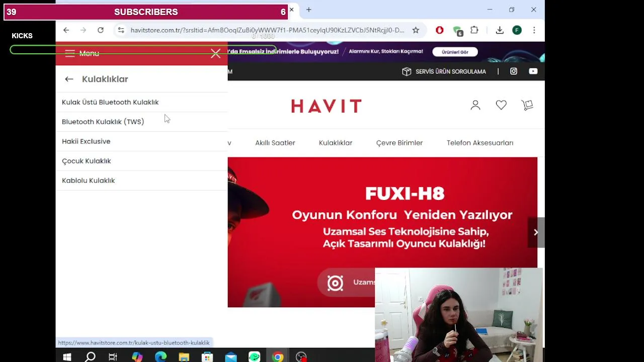Open Akıllı Saatler navigation item

pyautogui.click(x=275, y=143)
